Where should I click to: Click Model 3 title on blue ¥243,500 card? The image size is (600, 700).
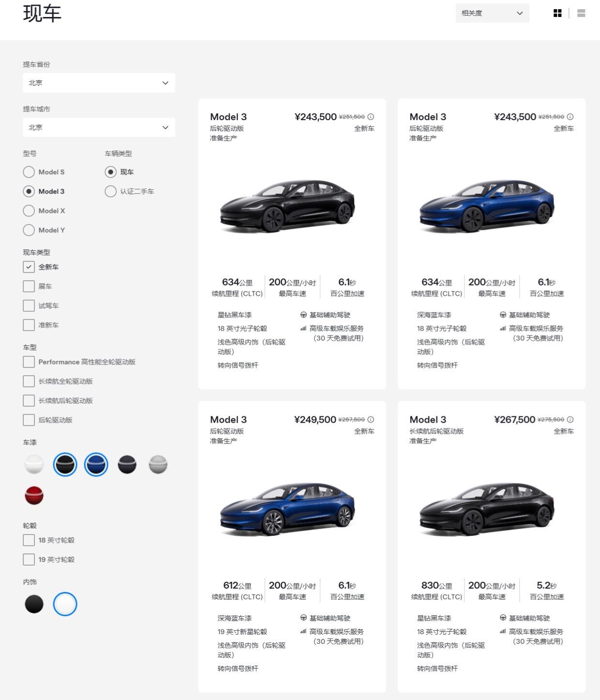428,117
